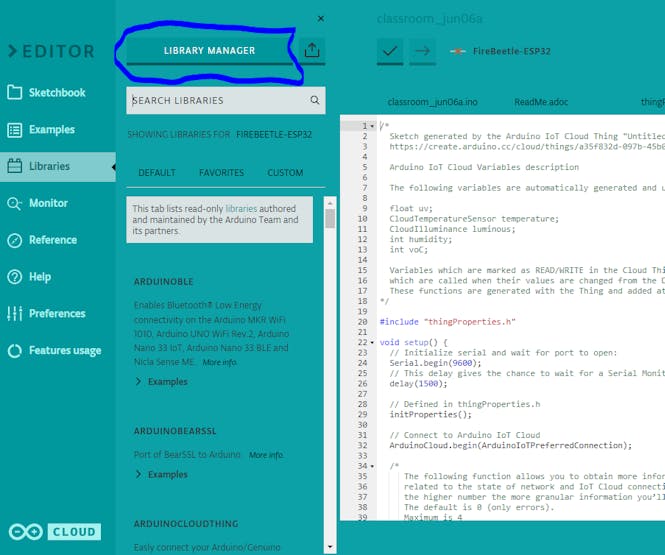Collapse the code fold at line 1
This screenshot has width=665, height=555.
pyautogui.click(x=372, y=126)
